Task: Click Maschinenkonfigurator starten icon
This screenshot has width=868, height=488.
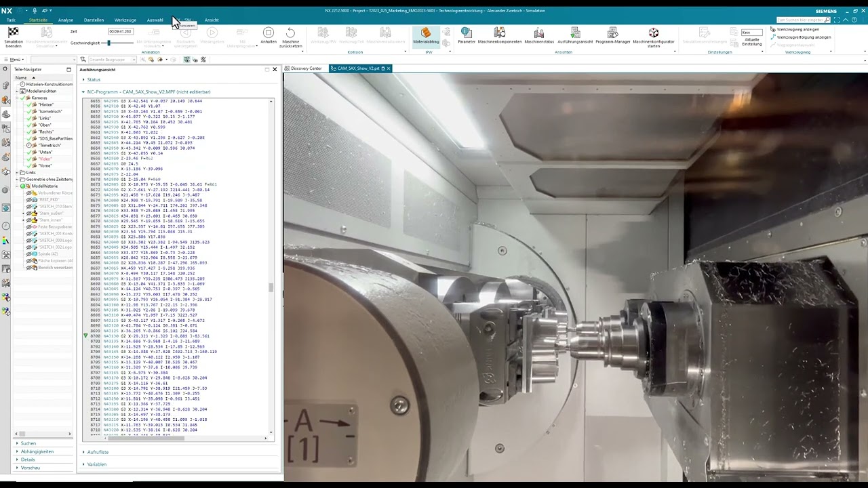Action: 654,33
